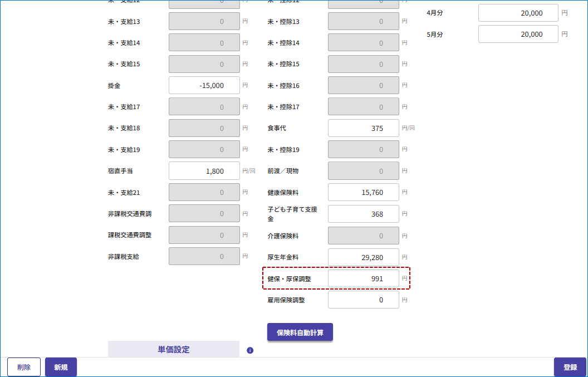
Task: Focus the 雇用保険調整 input field
Action: point(363,300)
